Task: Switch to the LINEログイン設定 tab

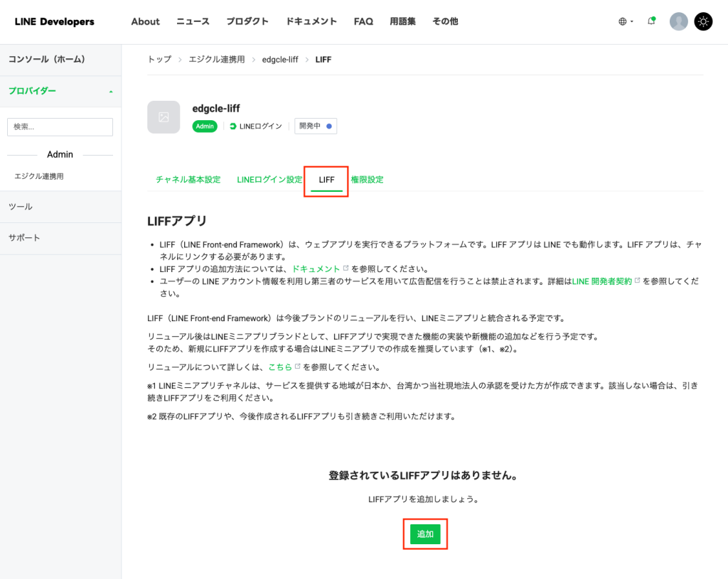Action: click(269, 180)
